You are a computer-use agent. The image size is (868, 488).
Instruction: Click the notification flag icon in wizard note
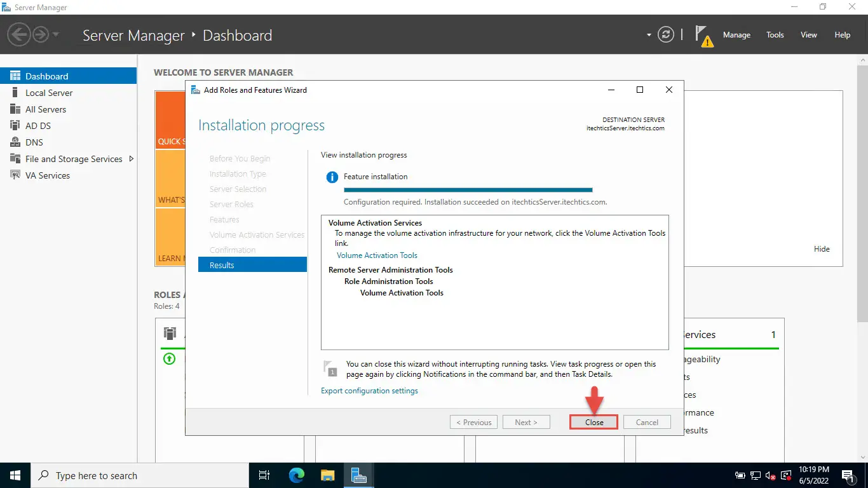330,369
